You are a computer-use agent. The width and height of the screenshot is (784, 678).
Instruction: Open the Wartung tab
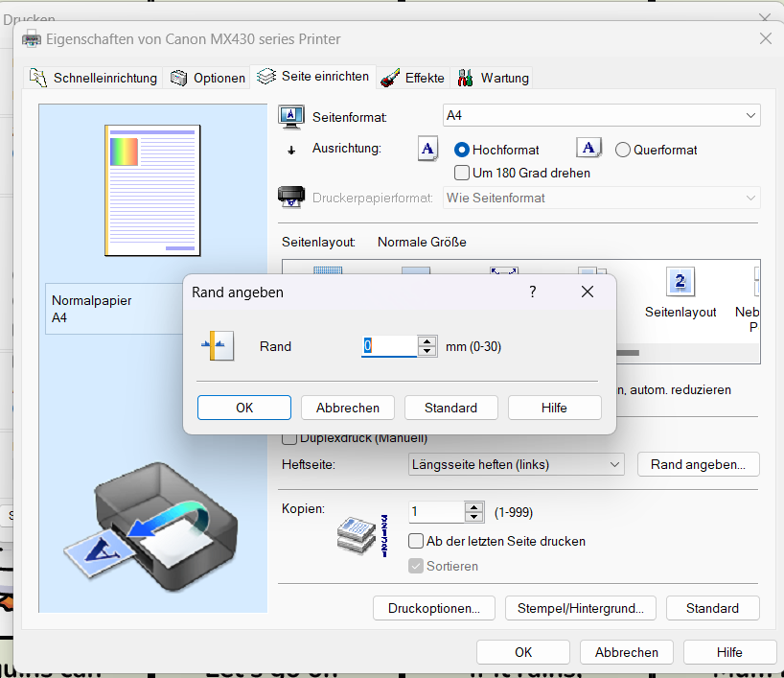click(x=493, y=78)
